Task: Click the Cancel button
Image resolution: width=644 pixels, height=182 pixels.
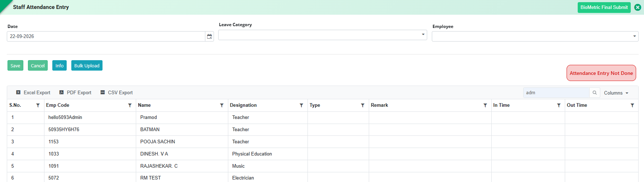Action: point(38,66)
